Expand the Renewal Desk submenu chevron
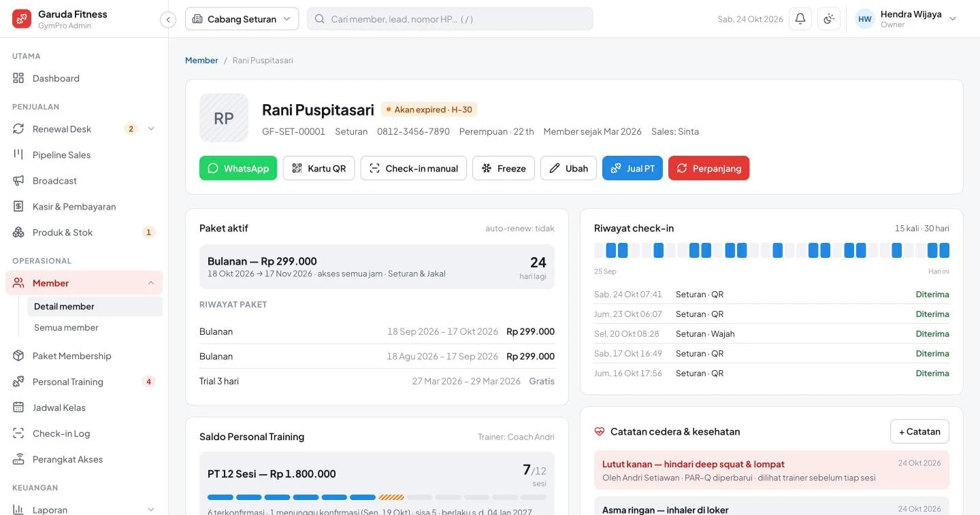Image resolution: width=980 pixels, height=515 pixels. (151, 129)
